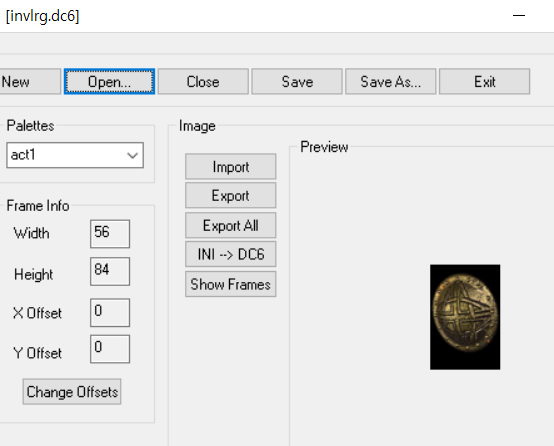Viewport: 554px width, 446px height.
Task: Click the Preview group label
Action: (324, 147)
